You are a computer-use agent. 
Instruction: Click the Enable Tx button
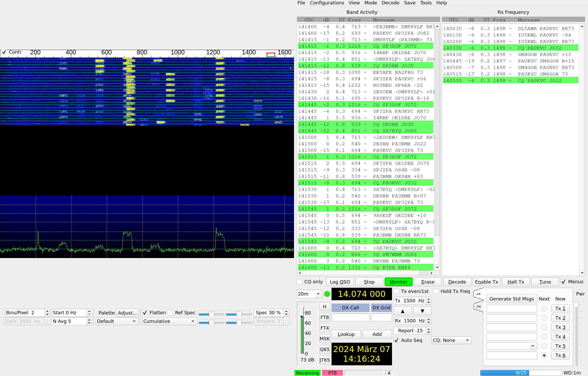point(486,282)
